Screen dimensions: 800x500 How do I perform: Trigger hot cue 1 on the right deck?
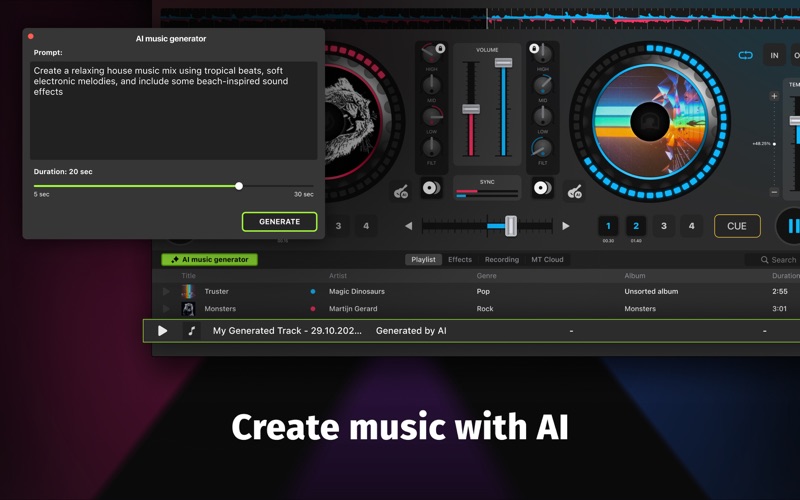[x=608, y=226]
